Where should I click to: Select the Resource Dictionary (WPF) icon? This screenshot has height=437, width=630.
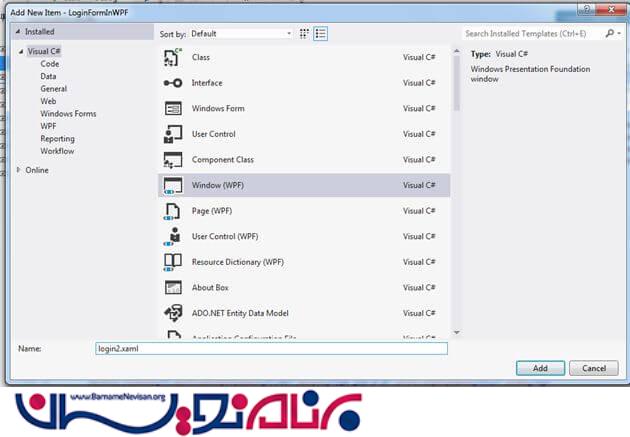[173, 262]
